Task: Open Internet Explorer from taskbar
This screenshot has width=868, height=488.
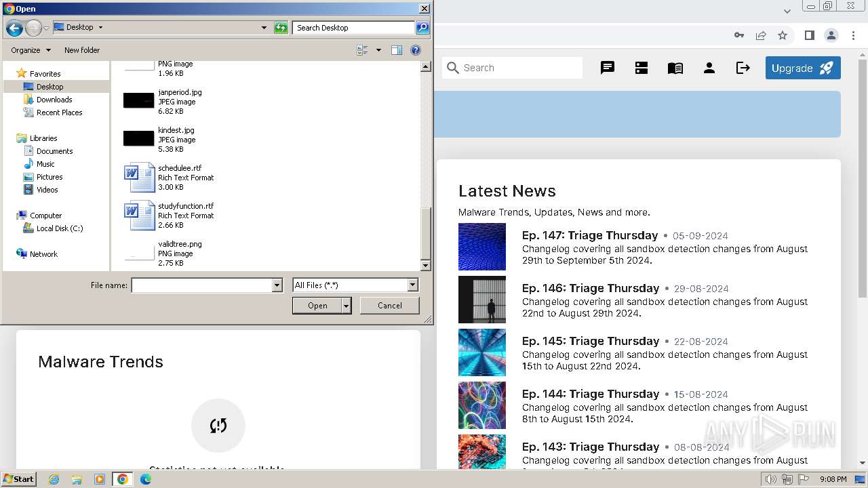Action: [54, 479]
